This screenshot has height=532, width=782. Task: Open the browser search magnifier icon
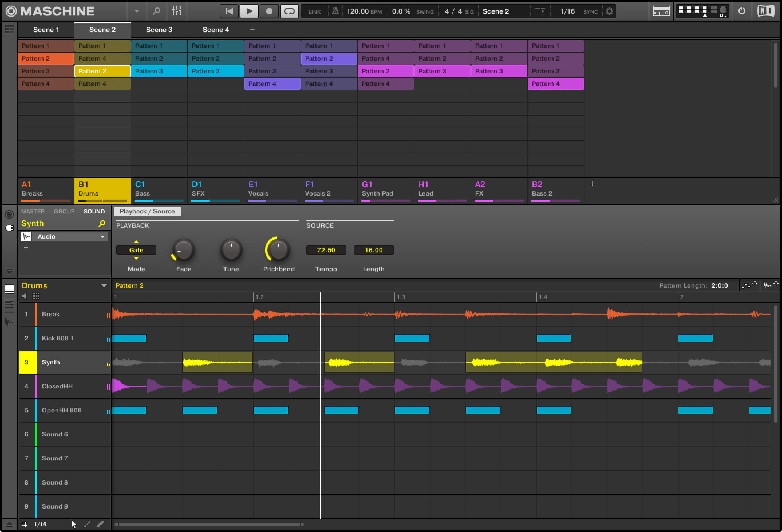pos(157,11)
